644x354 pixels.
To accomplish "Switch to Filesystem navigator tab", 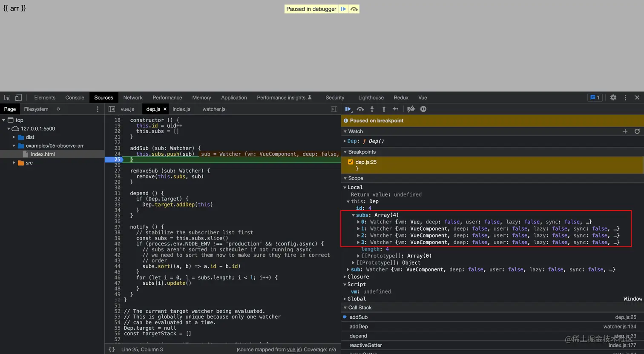I will click(36, 109).
